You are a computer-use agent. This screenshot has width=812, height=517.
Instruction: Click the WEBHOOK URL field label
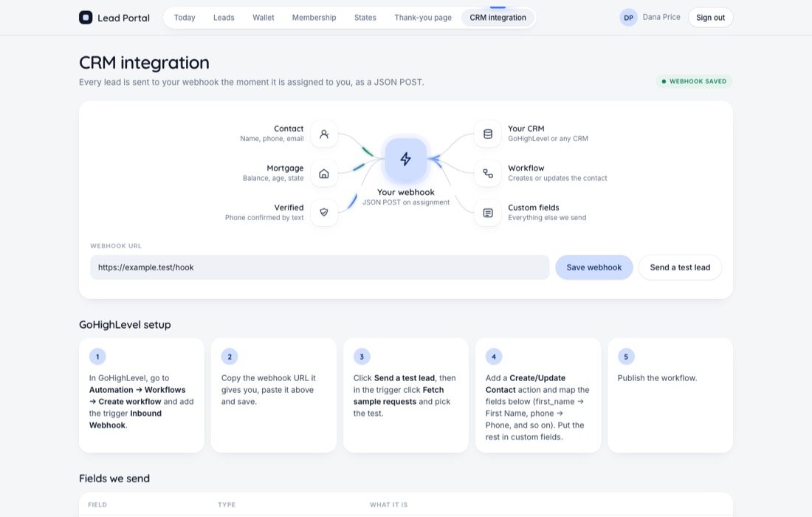tap(116, 246)
